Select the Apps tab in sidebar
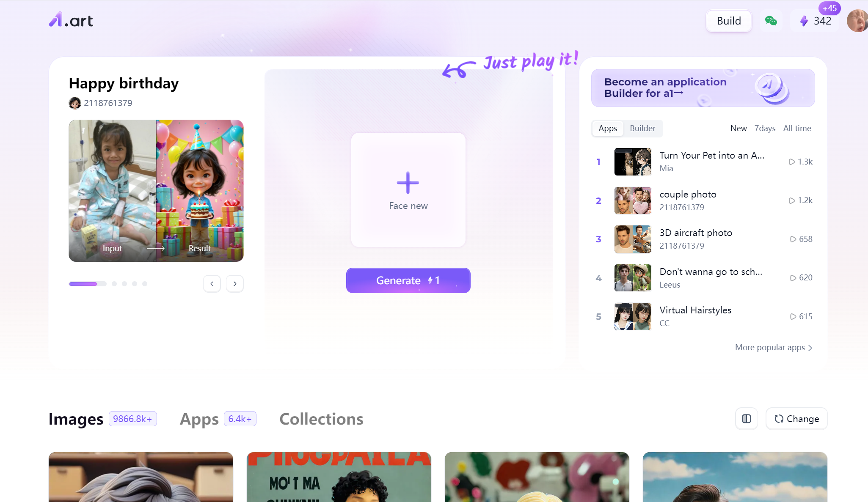Viewport: 868px width, 502px height. 608,128
